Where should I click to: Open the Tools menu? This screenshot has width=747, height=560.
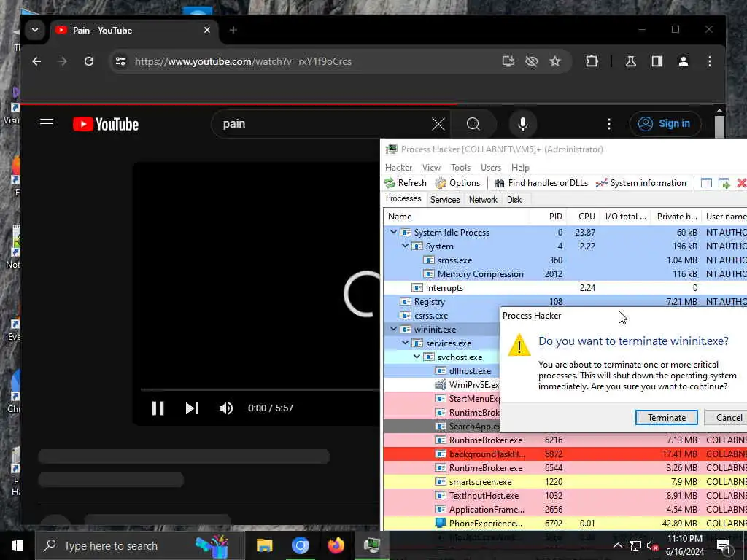(461, 168)
